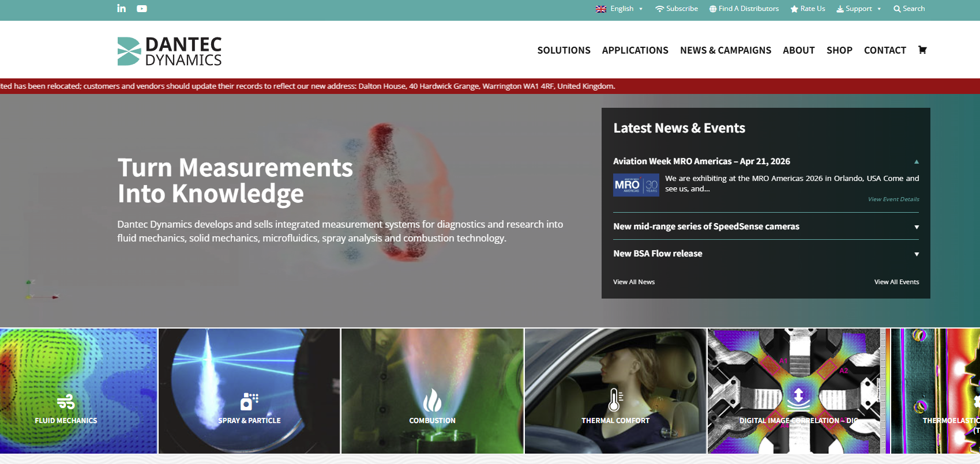980x464 pixels.
Task: Click the Aviation Week MRO Americas title
Action: click(x=701, y=161)
